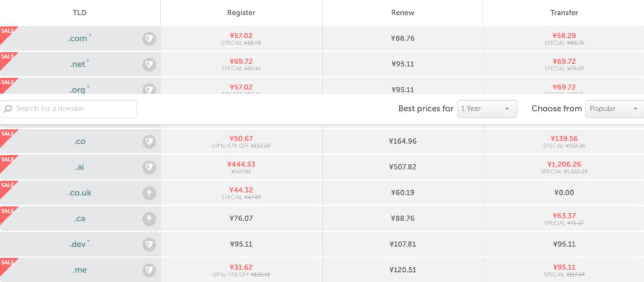This screenshot has height=282, width=644.
Task: Focus the Search for a domain field
Action: 68,109
